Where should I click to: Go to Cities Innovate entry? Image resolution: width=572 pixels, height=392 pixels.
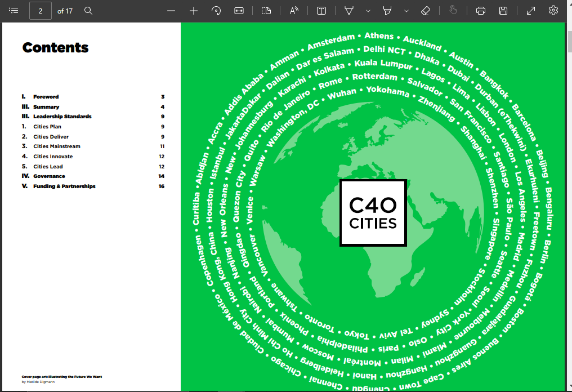coord(93,157)
